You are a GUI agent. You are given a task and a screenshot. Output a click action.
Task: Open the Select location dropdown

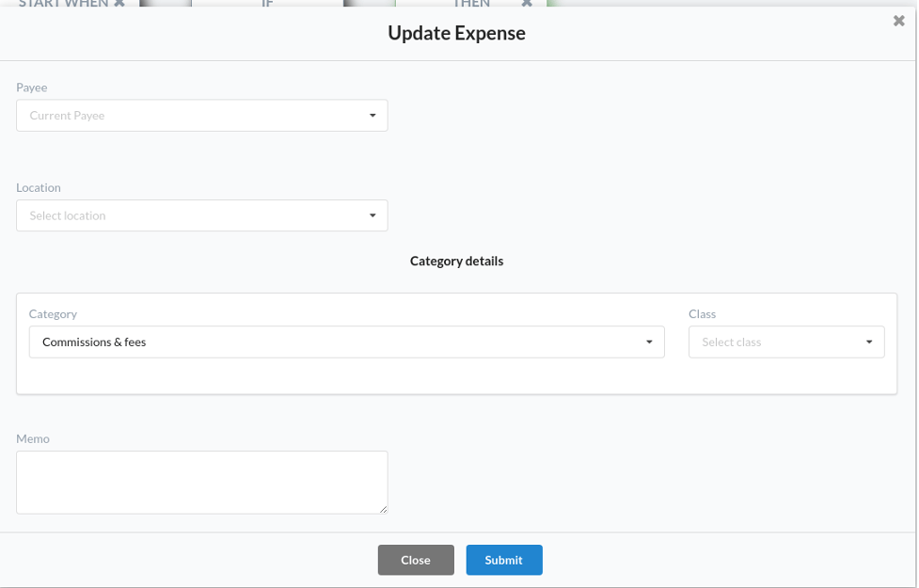click(x=201, y=215)
